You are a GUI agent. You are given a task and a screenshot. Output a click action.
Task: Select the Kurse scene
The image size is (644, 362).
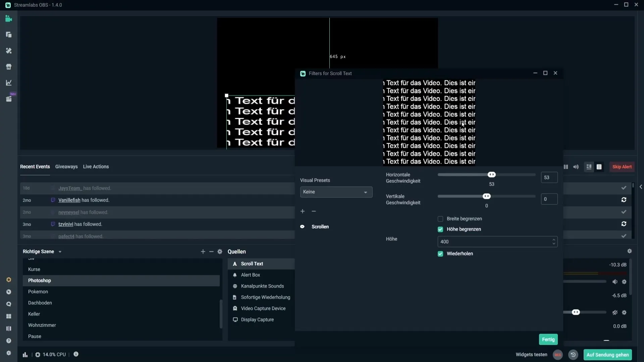point(121,269)
